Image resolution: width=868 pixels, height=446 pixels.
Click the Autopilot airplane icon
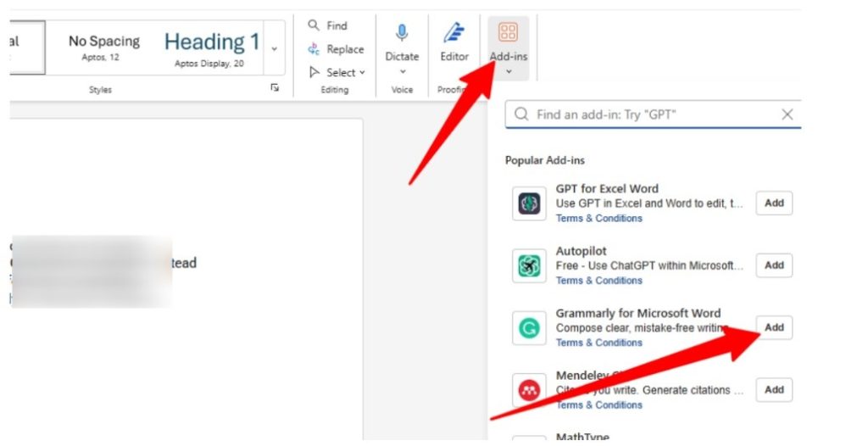(x=529, y=266)
